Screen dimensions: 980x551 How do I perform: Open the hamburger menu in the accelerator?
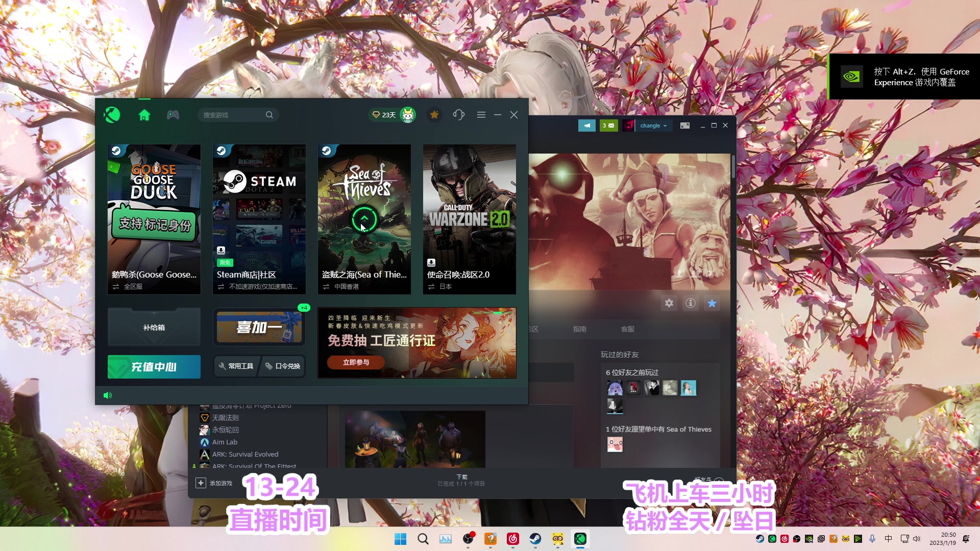click(481, 115)
